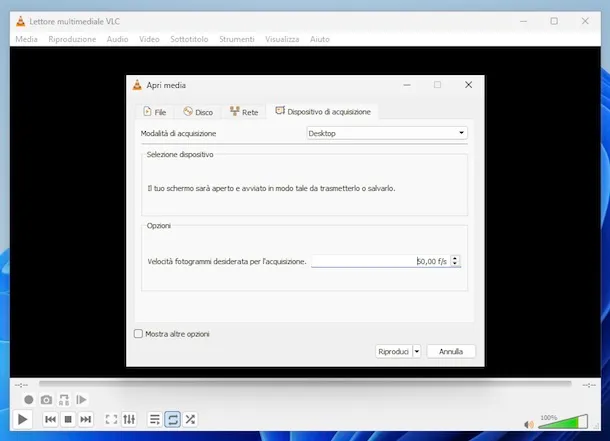Skip to next media in playlist
The width and height of the screenshot is (610, 441).
point(86,419)
